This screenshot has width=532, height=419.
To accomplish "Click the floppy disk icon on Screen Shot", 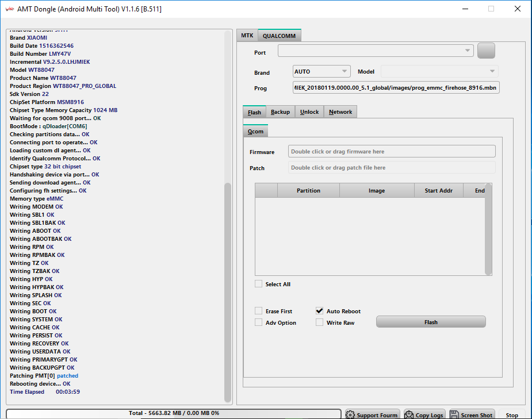I will [454, 414].
